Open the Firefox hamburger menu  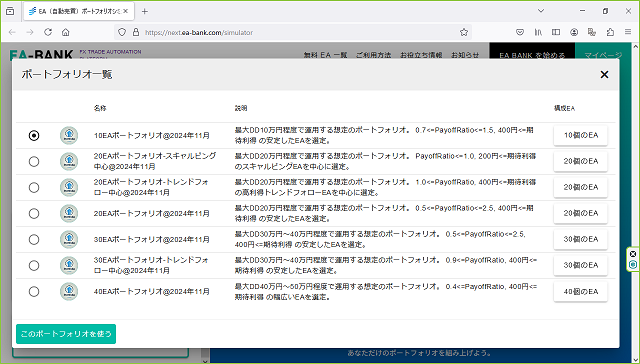[628, 32]
